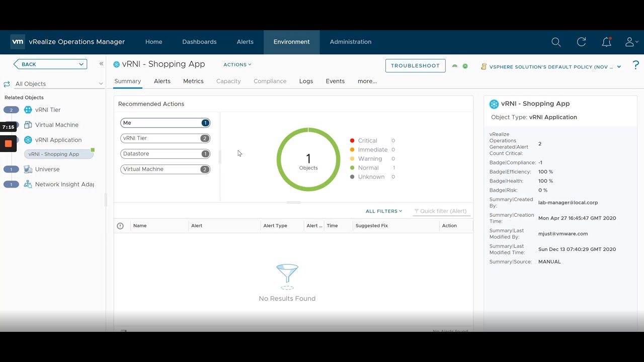Sort by the Name column header
Image resolution: width=644 pixels, height=362 pixels.
tap(140, 226)
